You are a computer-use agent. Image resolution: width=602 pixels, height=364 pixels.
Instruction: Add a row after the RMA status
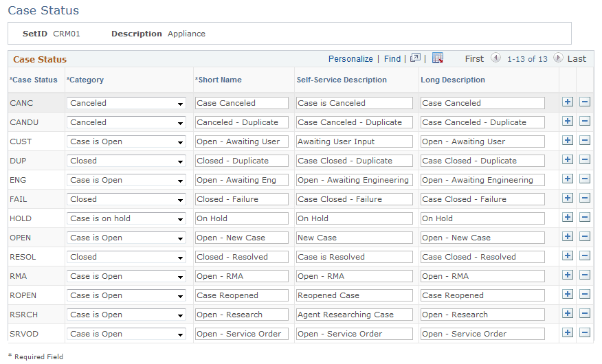[x=568, y=275]
